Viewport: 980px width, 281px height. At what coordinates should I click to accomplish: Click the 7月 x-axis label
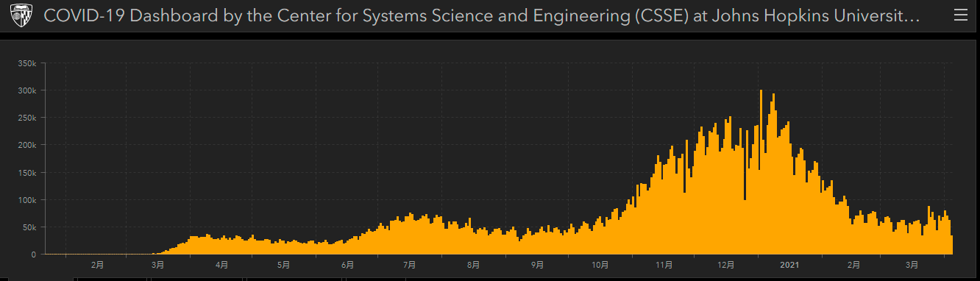pyautogui.click(x=410, y=265)
